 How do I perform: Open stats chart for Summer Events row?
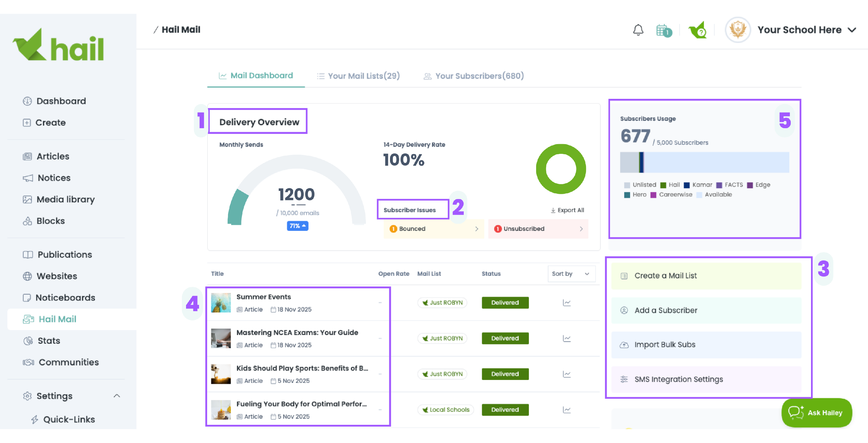(x=567, y=303)
